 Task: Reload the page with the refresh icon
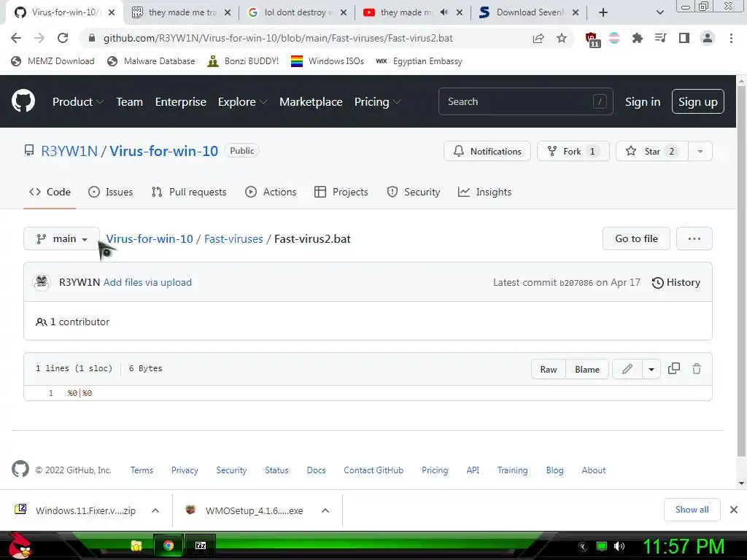click(63, 38)
